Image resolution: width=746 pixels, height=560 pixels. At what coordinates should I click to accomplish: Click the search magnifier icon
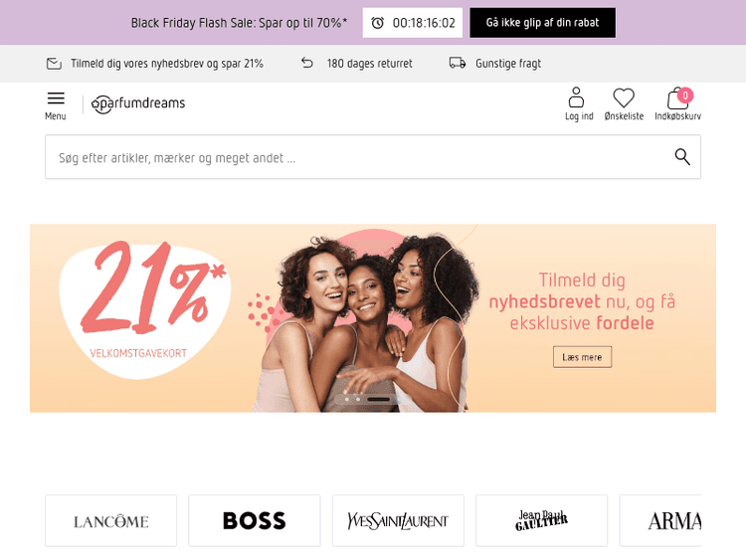pos(682,156)
